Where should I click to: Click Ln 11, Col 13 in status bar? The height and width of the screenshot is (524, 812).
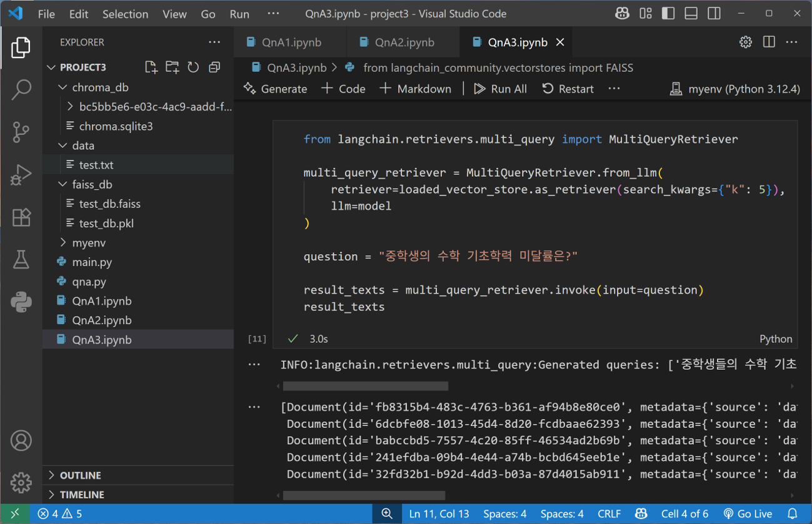(439, 514)
